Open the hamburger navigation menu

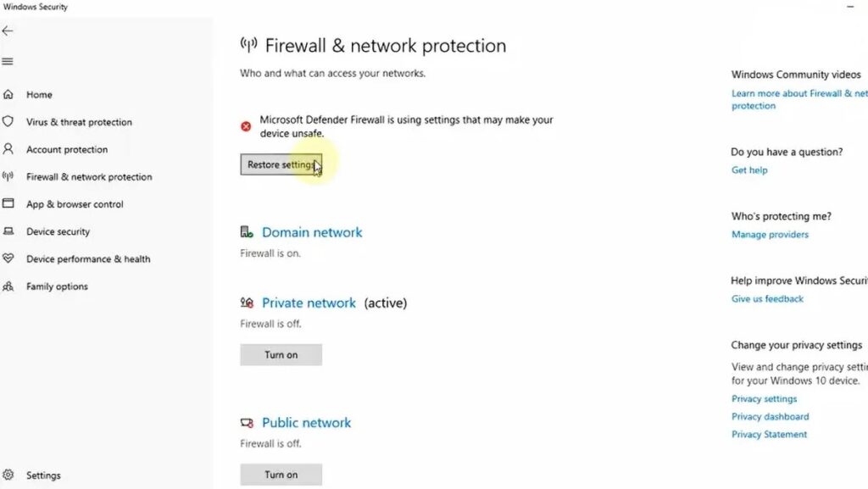tap(8, 61)
